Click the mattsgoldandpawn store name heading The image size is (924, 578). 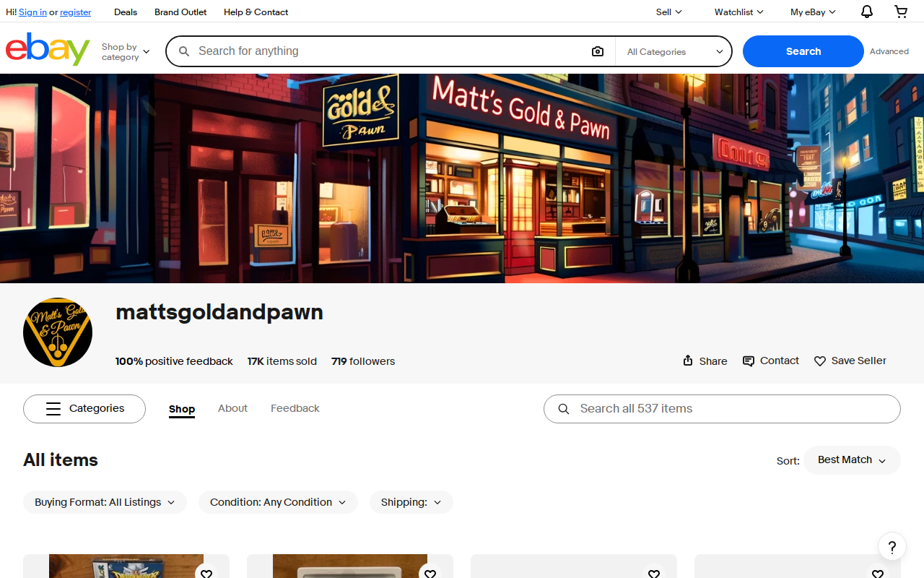219,312
